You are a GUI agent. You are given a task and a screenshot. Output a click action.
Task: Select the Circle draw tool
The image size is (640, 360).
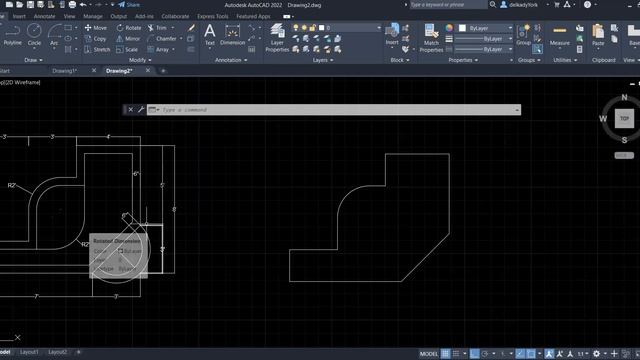[34, 35]
